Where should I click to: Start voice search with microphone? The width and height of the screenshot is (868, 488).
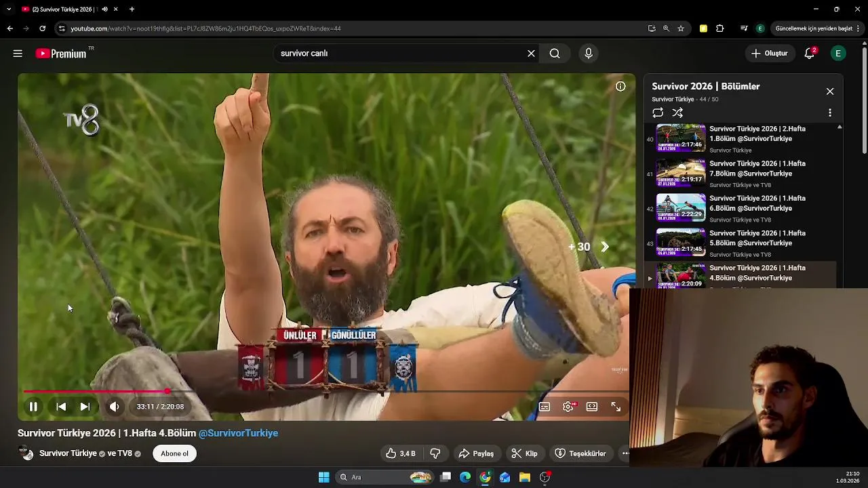(589, 54)
